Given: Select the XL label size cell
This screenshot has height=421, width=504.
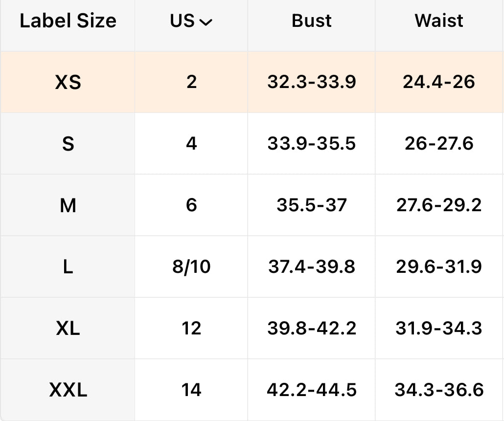Looking at the screenshot, I should pos(68,329).
